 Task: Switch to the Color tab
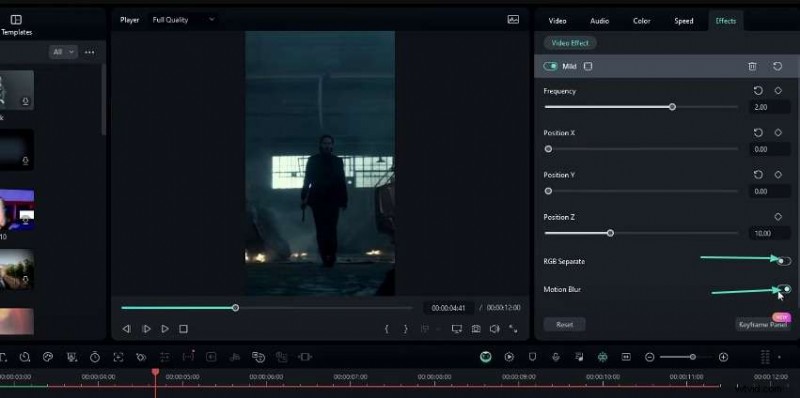[641, 21]
